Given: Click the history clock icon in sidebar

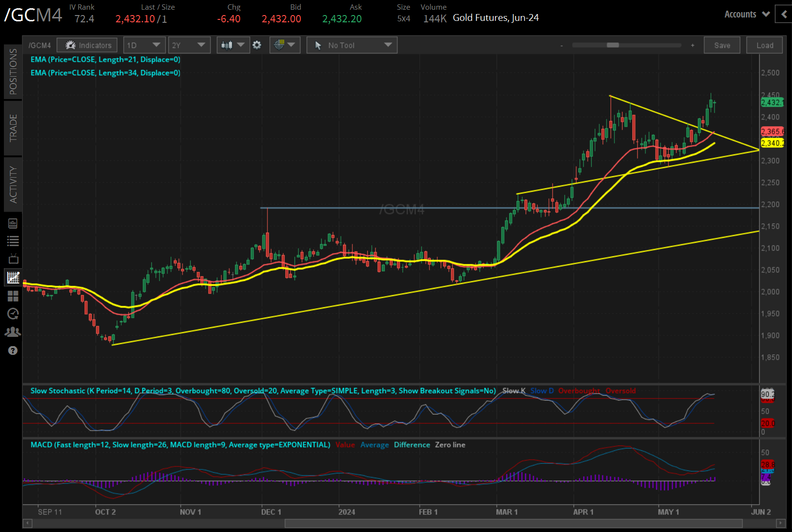Looking at the screenshot, I should (x=13, y=314).
